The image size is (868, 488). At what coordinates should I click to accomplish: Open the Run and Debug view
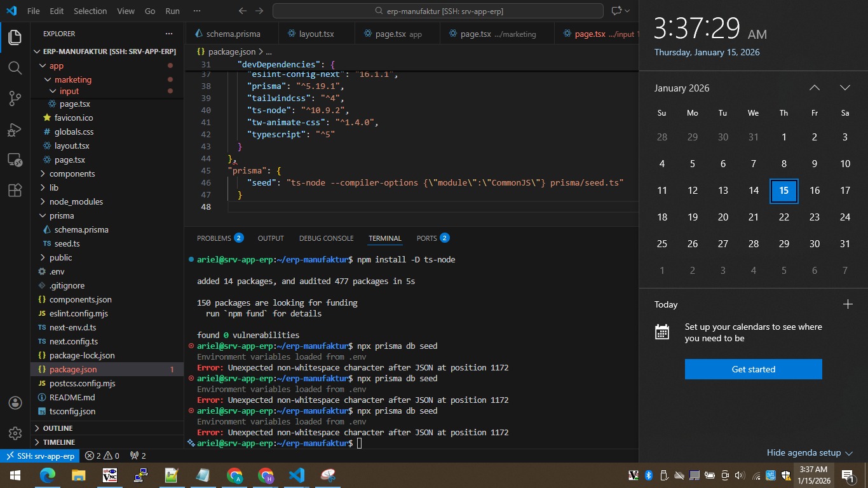click(x=15, y=129)
